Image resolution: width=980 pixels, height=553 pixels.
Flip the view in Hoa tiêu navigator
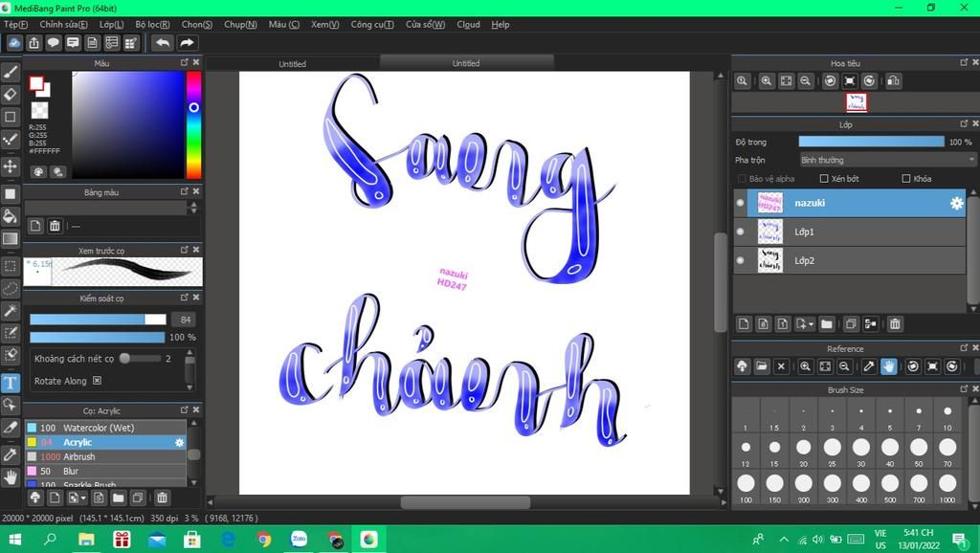pos(894,80)
